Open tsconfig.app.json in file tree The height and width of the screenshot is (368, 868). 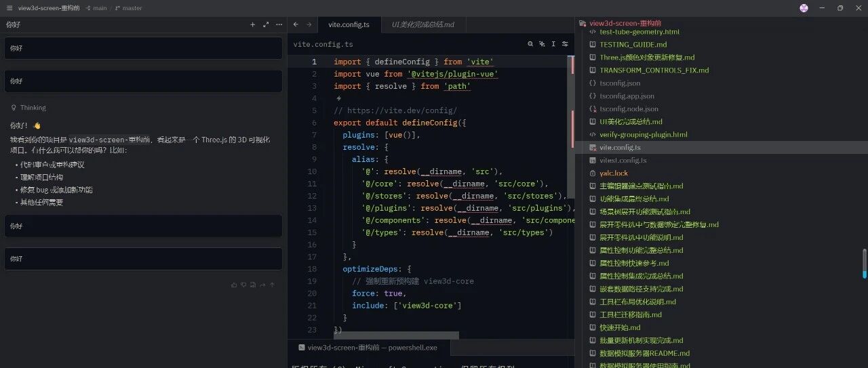627,96
